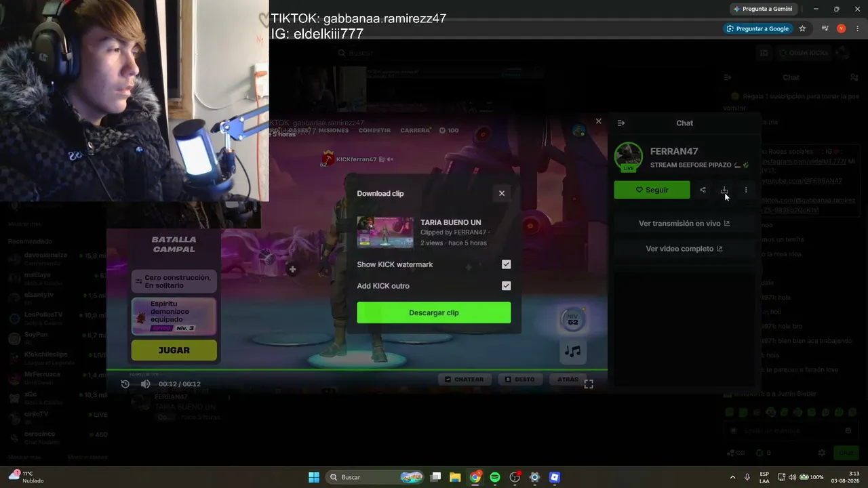Open OBS Studio from the taskbar
The image size is (868, 488).
515,477
